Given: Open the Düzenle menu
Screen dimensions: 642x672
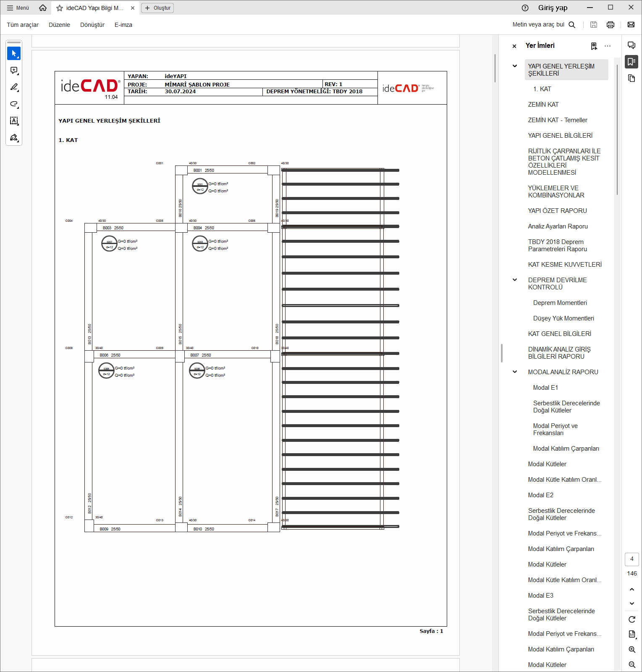Looking at the screenshot, I should click(59, 25).
